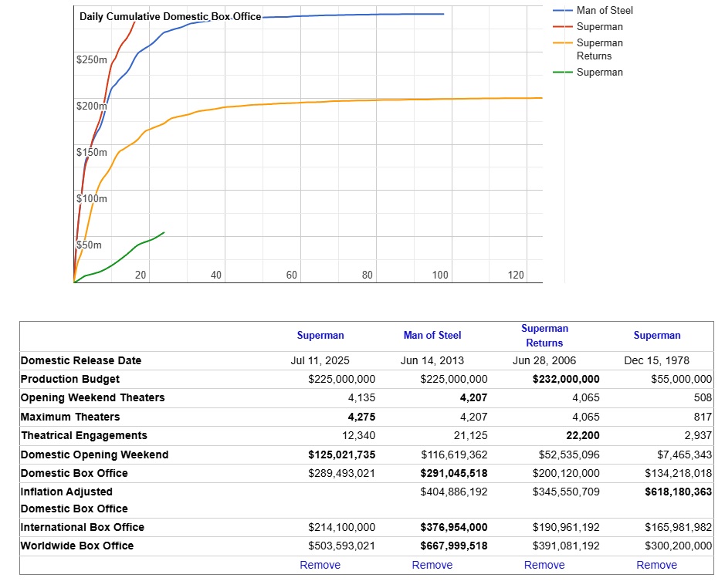Remove the Man of Steel column
Screen dimensions: 725x588
click(x=432, y=565)
